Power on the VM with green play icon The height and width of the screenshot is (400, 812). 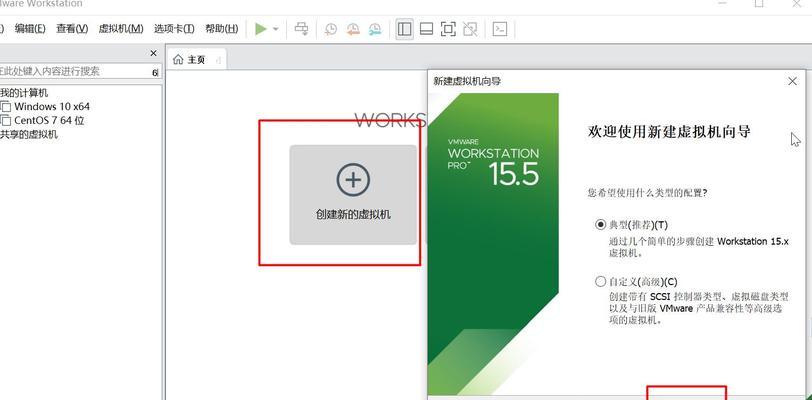point(261,29)
